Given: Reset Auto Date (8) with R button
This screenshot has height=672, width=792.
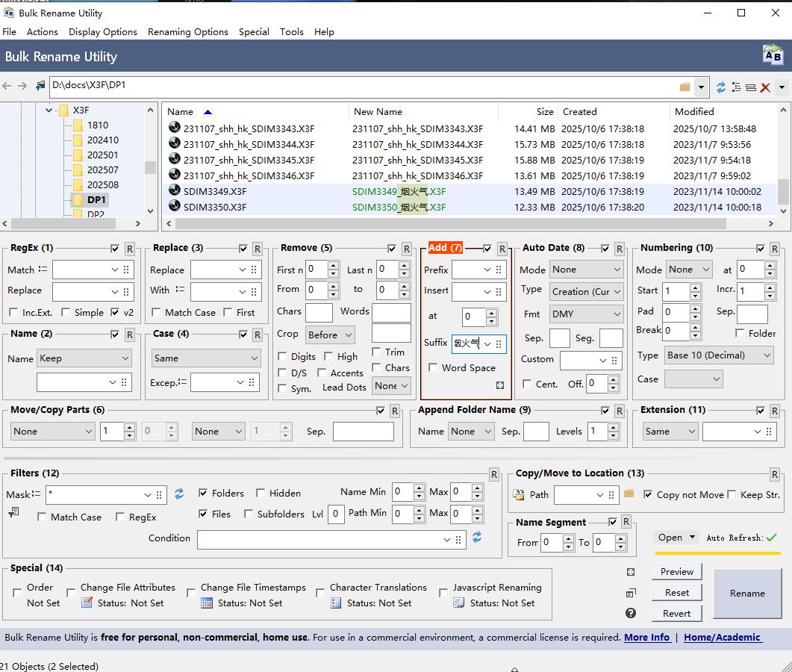Looking at the screenshot, I should point(620,249).
